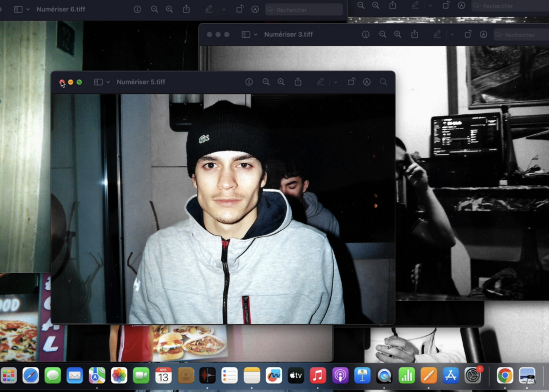Open highlight pen dropdown arrow in Numériser 5.tiff
Image resolution: width=549 pixels, height=392 pixels.
[x=335, y=82]
